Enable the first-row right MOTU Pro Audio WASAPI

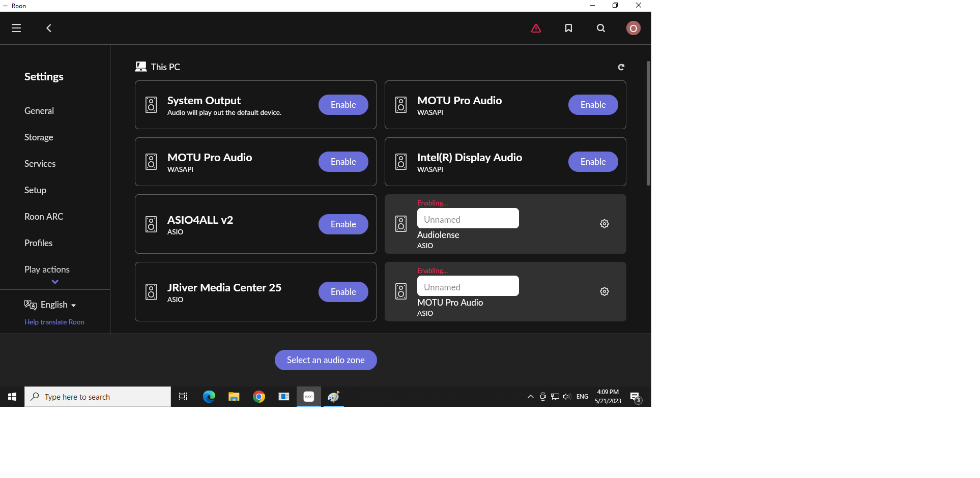[x=593, y=105]
